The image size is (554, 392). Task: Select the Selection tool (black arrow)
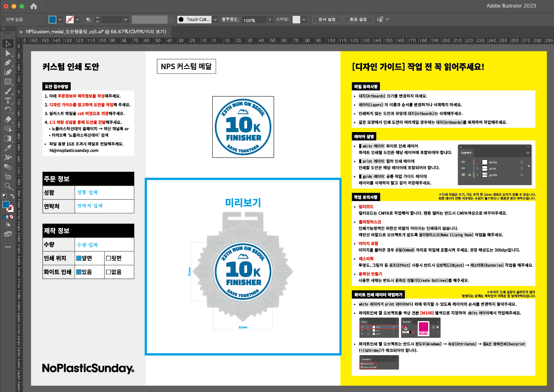pyautogui.click(x=8, y=44)
